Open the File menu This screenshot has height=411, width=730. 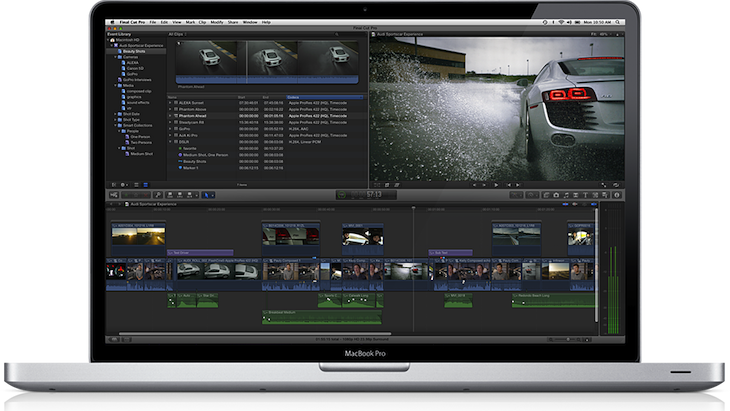tap(153, 22)
